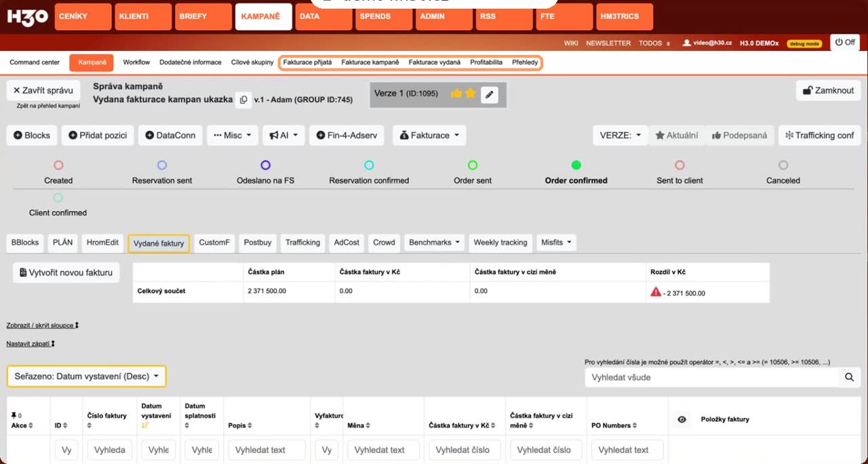Click the search magnifier button

coord(849,377)
